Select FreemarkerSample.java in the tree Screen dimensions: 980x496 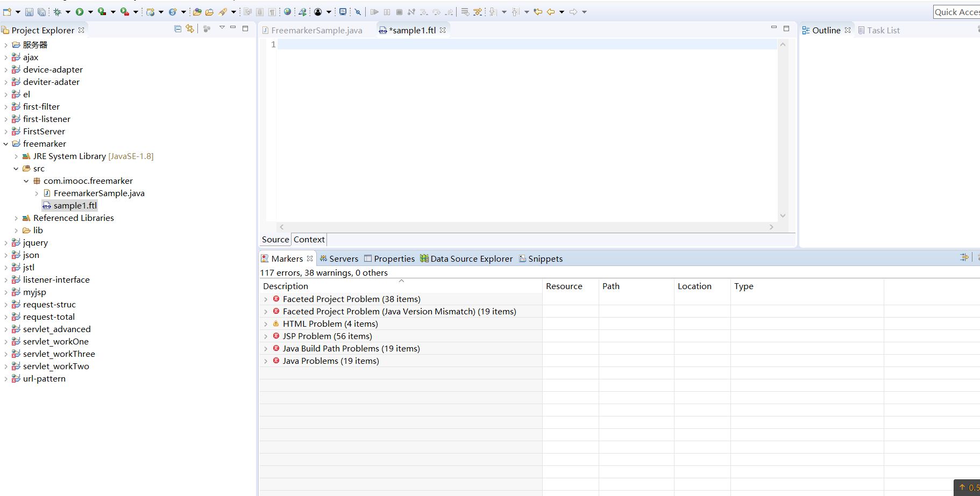[x=94, y=193]
